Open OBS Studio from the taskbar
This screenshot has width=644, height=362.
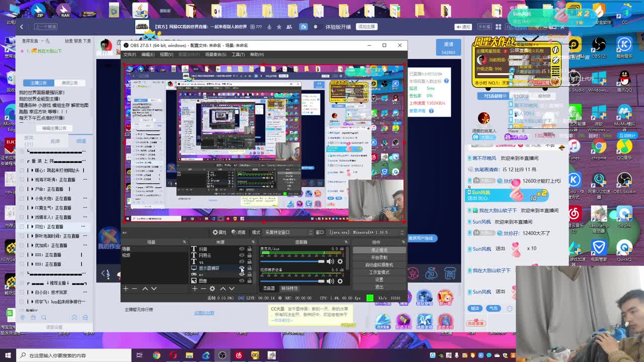222,355
